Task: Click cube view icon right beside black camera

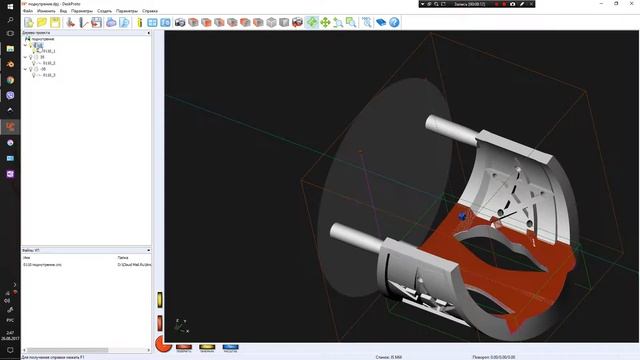Action: tap(193, 22)
